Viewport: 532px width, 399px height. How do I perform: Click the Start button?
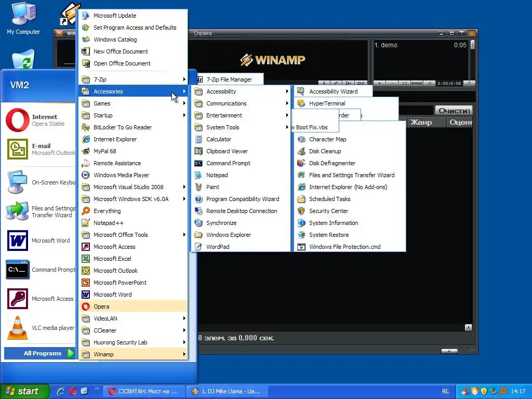pyautogui.click(x=24, y=391)
